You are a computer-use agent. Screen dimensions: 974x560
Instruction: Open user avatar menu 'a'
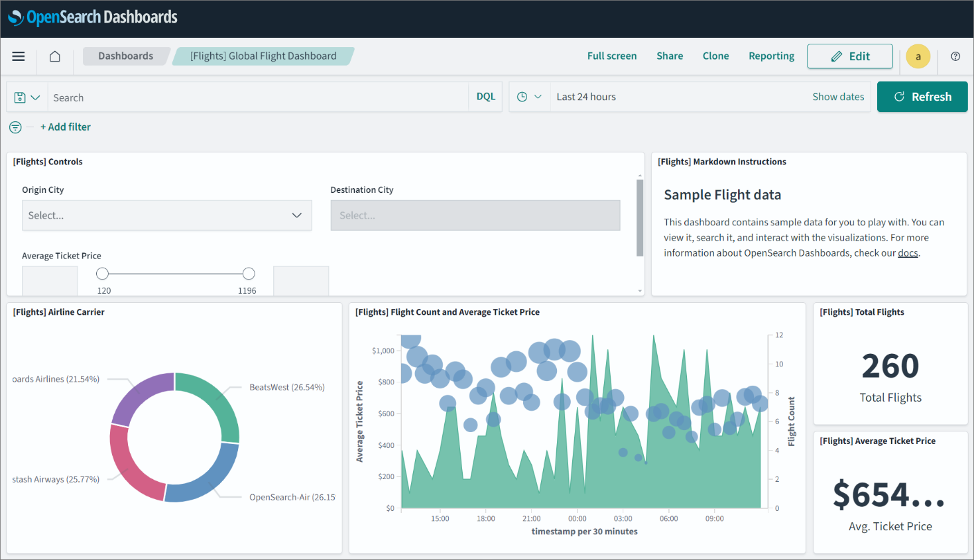[918, 56]
